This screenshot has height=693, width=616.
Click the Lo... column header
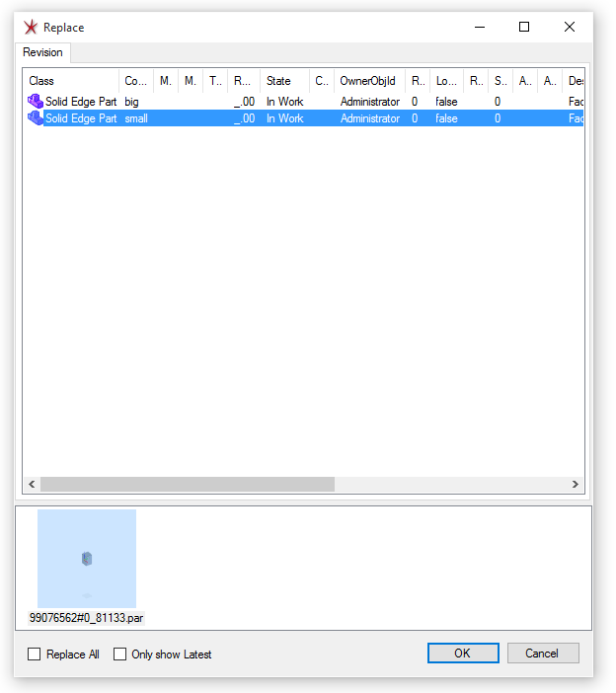447,81
